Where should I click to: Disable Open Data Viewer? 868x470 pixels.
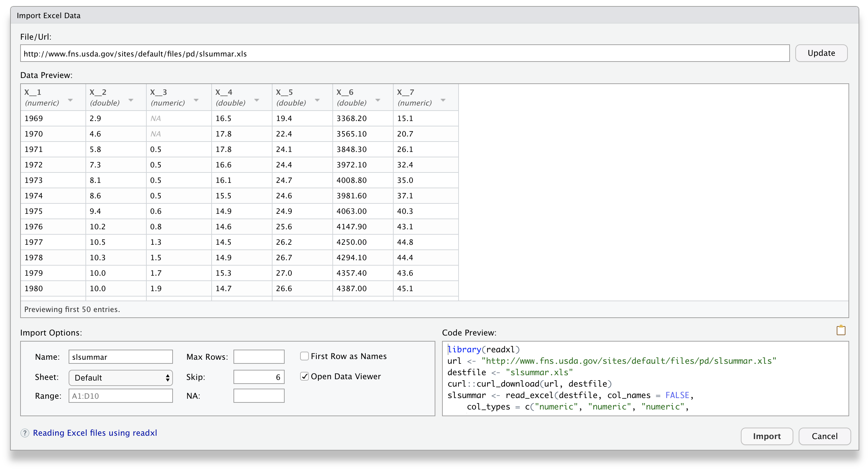(x=304, y=377)
